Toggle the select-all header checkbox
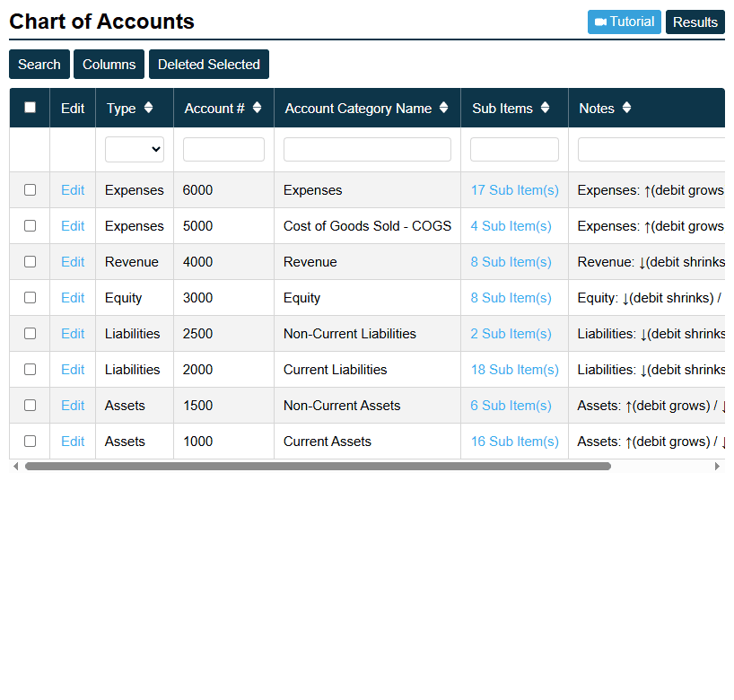734x700 pixels. (x=30, y=108)
